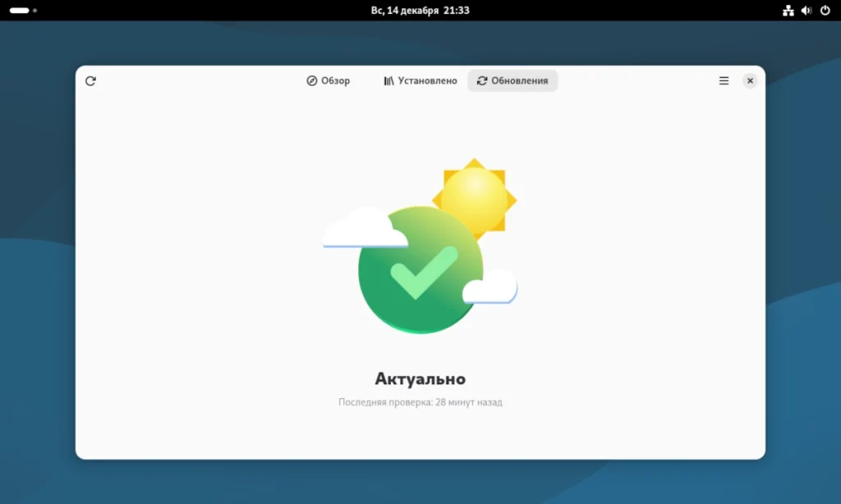Open the Обзор tab
841x504 pixels.
tap(329, 81)
